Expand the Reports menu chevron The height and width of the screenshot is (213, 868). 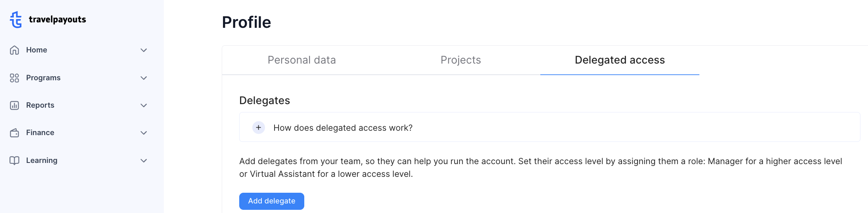144,105
